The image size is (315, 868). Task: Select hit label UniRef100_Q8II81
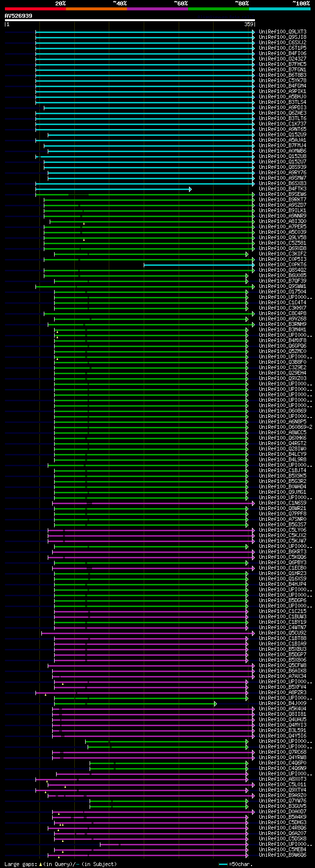point(283,714)
